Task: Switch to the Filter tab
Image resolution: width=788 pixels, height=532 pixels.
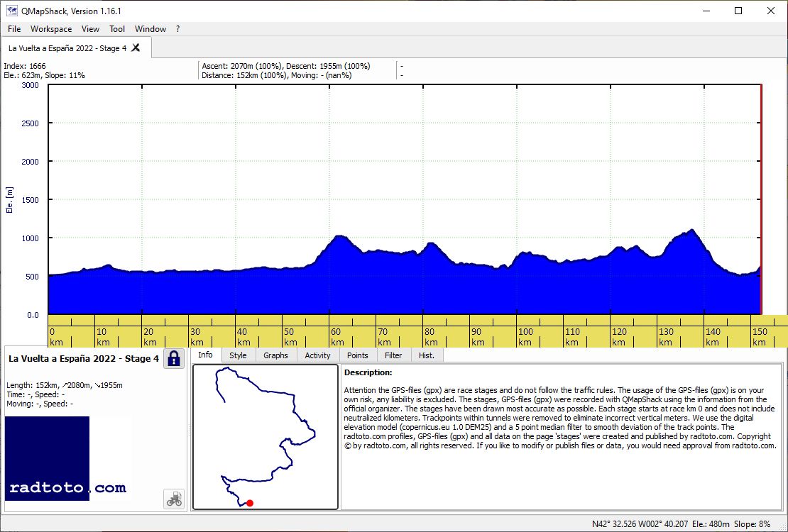Action: point(393,355)
